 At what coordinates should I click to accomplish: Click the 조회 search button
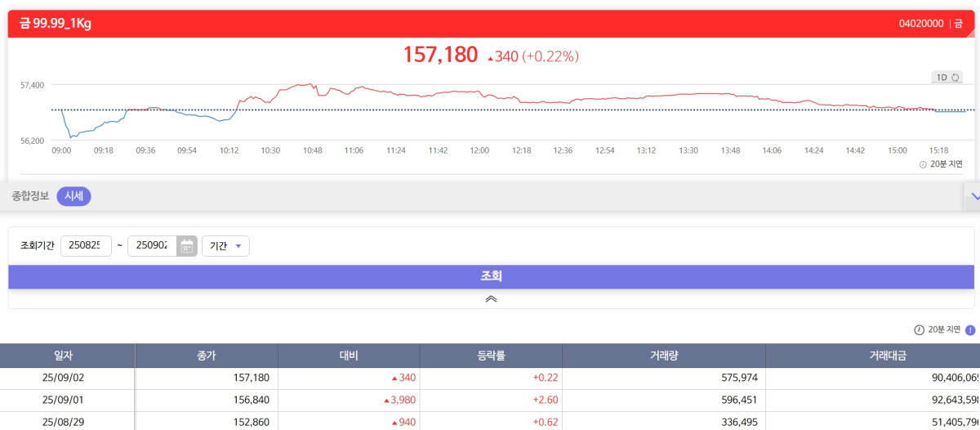491,276
